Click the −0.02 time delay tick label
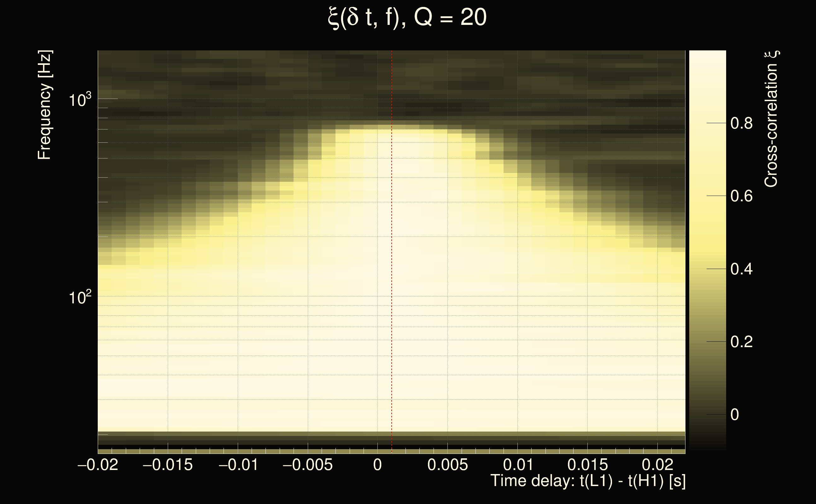This screenshot has height=504, width=816. [x=98, y=465]
